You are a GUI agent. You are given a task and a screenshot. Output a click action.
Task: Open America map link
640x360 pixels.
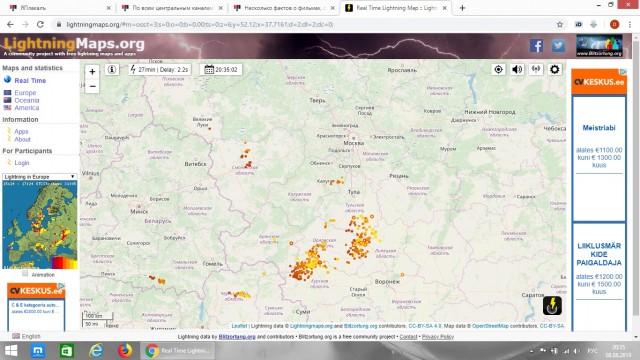coord(27,108)
